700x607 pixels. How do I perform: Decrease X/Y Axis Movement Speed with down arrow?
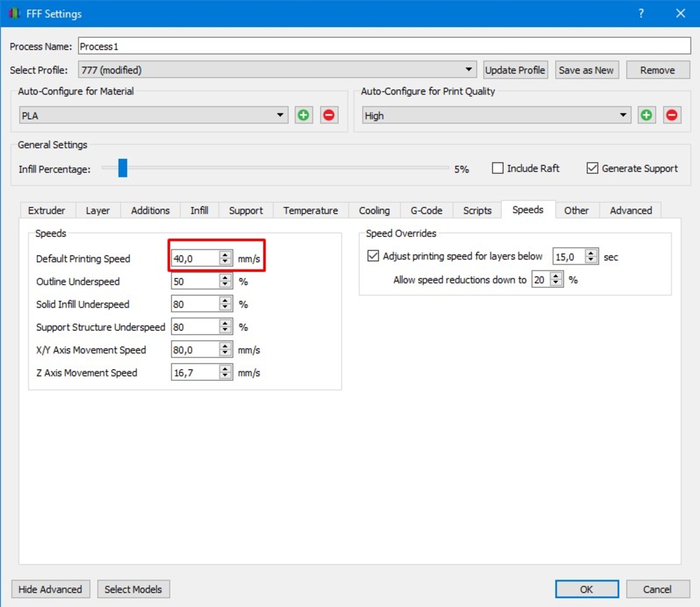point(225,354)
